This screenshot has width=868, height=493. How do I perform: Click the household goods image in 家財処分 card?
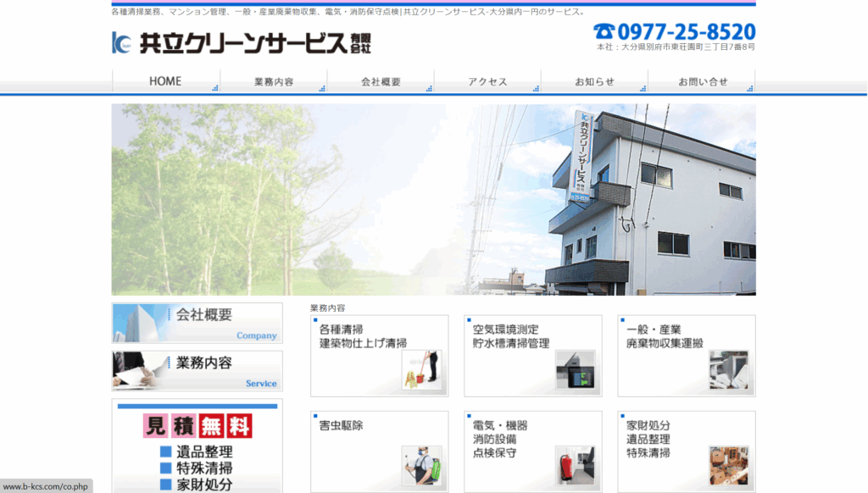(x=728, y=465)
